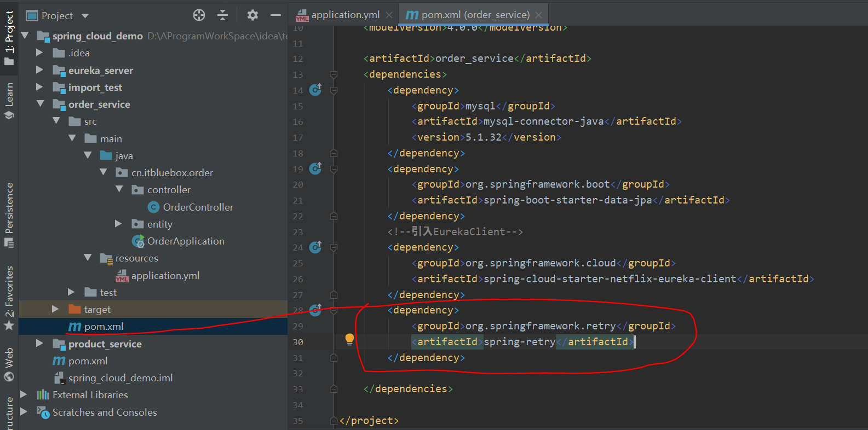The width and height of the screenshot is (868, 430).
Task: Collapse the resources folder arrow
Action: point(88,258)
